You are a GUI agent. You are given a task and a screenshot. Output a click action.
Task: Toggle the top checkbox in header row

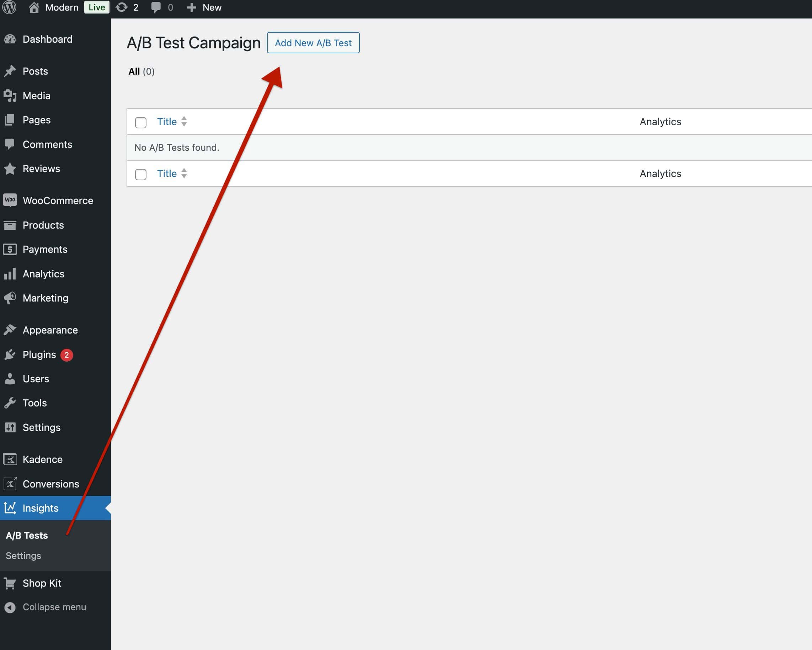pos(140,121)
